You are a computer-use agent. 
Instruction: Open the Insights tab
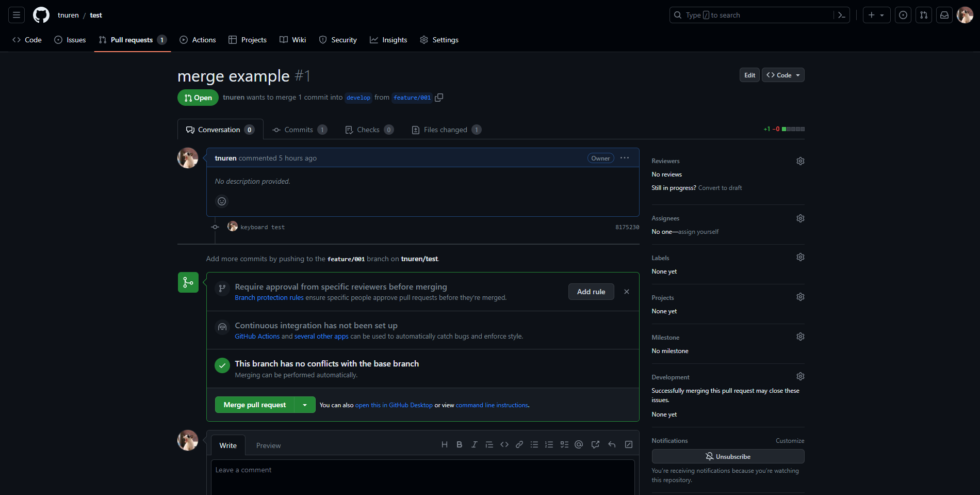(388, 40)
